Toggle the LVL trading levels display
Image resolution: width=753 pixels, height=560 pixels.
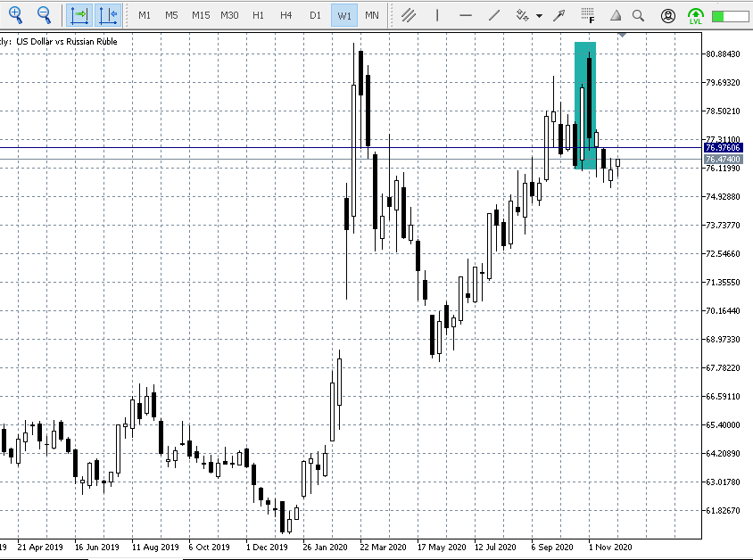tap(696, 15)
